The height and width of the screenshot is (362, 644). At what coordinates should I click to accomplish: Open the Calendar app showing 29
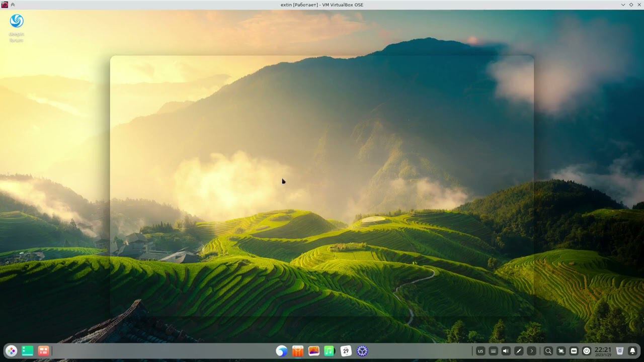pos(346,351)
